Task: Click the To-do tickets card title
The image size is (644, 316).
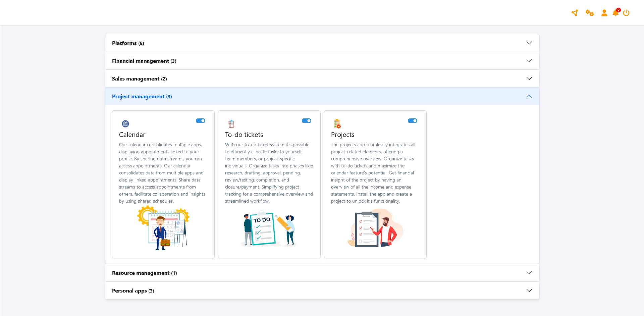Action: 244,135
